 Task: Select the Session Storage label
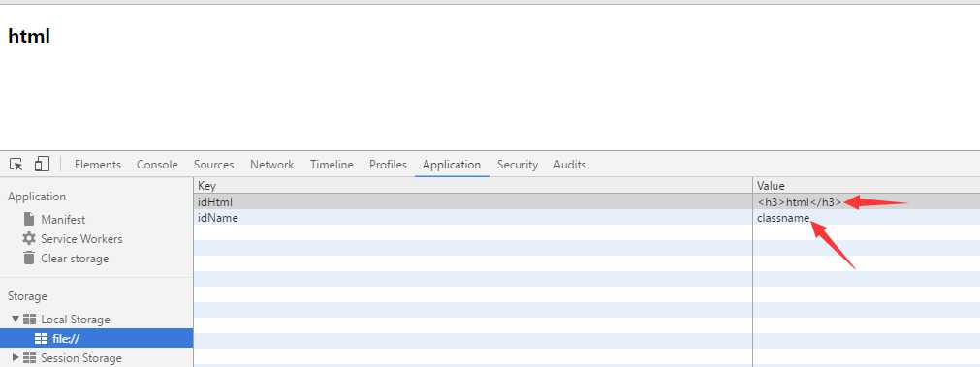click(81, 357)
